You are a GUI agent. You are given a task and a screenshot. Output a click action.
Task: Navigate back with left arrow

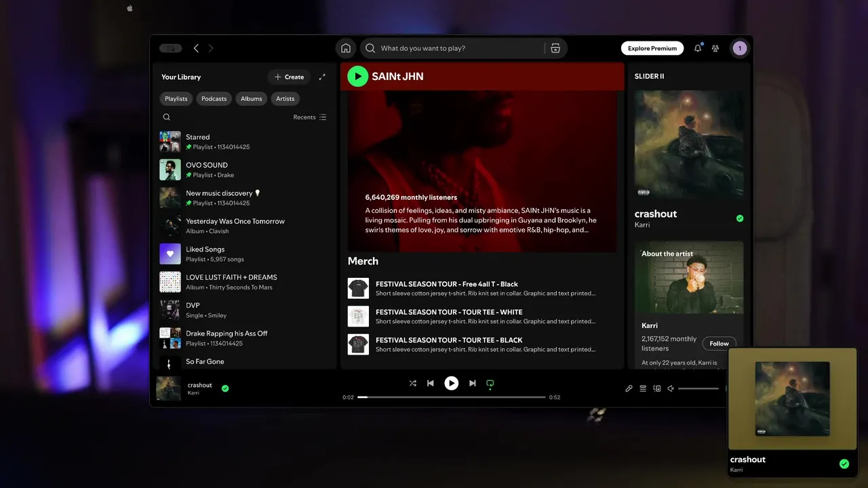pos(196,48)
